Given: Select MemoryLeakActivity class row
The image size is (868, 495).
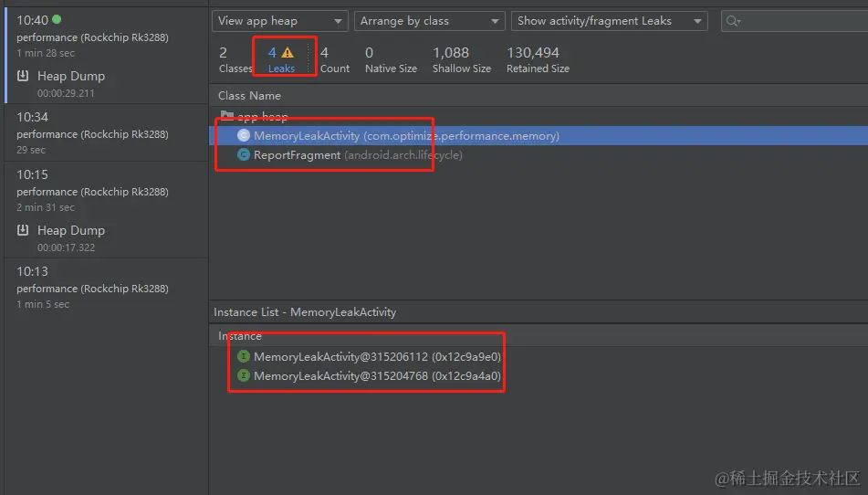Looking at the screenshot, I should click(x=539, y=136).
